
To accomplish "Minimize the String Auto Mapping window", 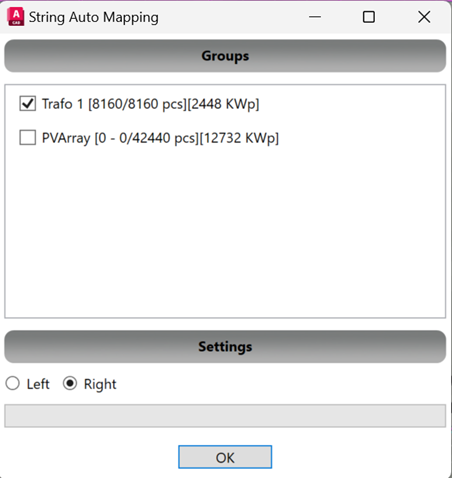I will [315, 17].
